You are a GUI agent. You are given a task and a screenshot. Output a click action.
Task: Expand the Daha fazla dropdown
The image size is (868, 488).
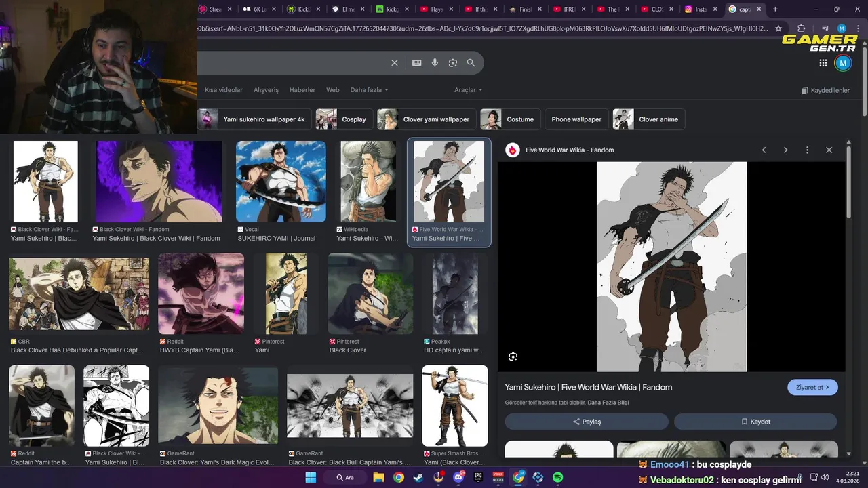click(x=370, y=90)
